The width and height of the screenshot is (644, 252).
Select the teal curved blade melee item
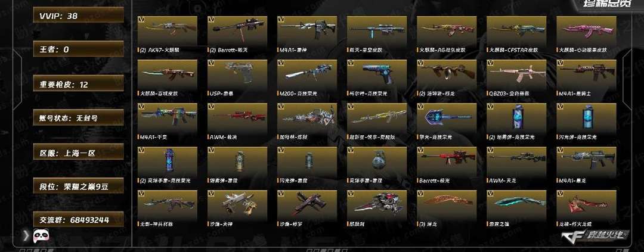click(516, 205)
